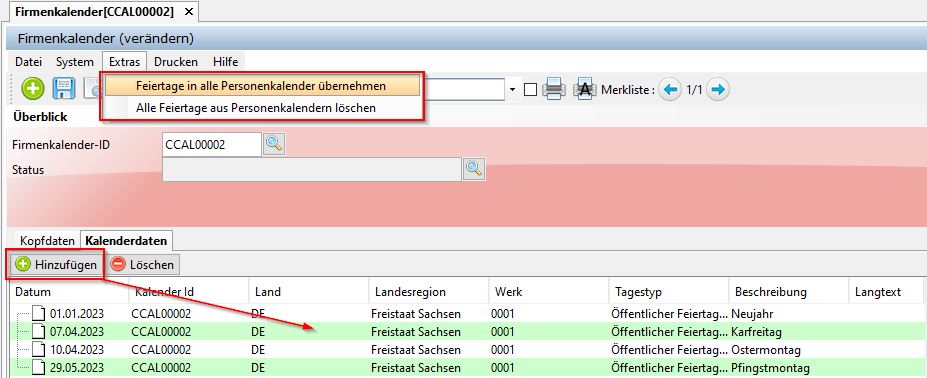Click CCAL00002 in the Ostermontag row

pyautogui.click(x=161, y=350)
